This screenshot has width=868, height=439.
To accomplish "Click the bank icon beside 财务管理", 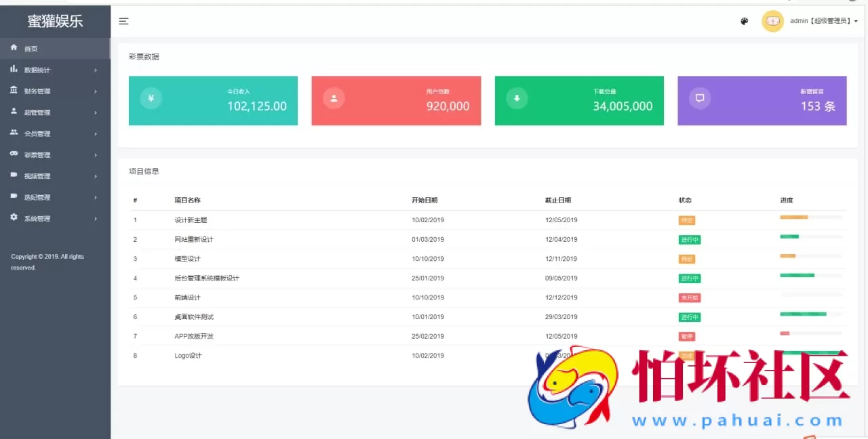I will click(14, 90).
